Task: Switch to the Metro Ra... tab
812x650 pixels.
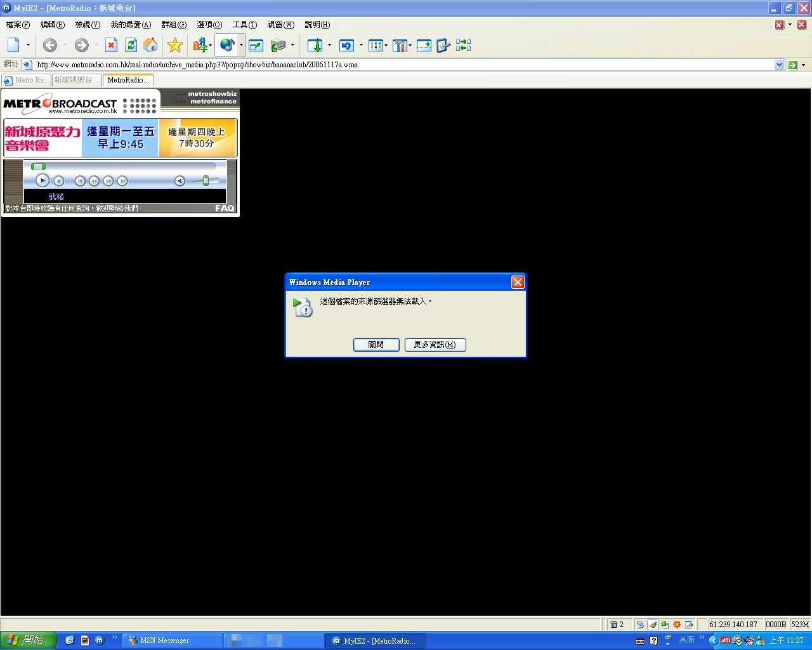Action: [26, 80]
